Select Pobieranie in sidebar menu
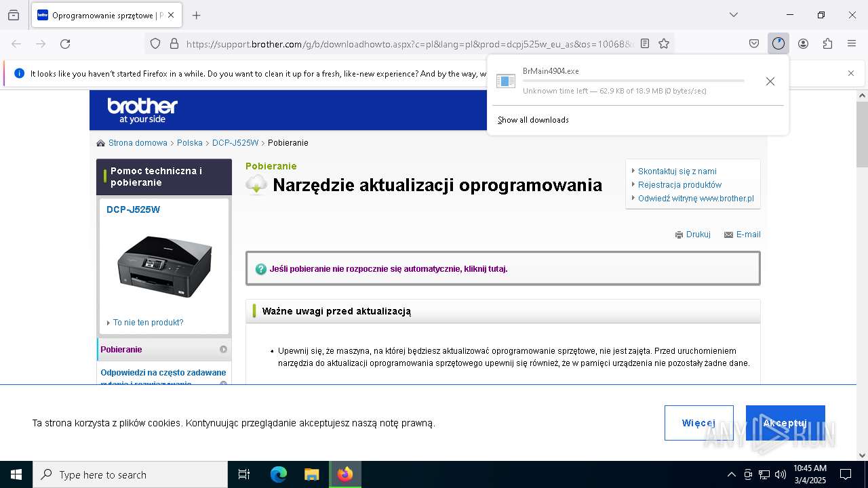 121,350
